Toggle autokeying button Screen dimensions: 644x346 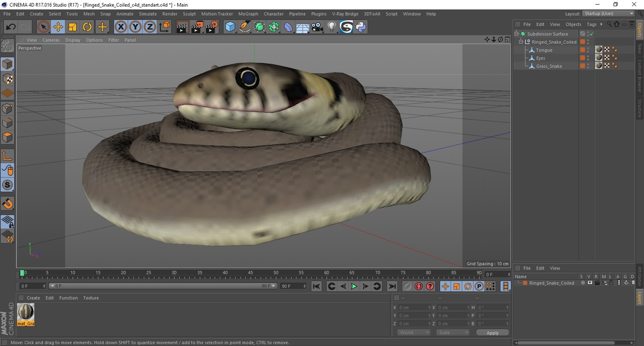tap(419, 286)
